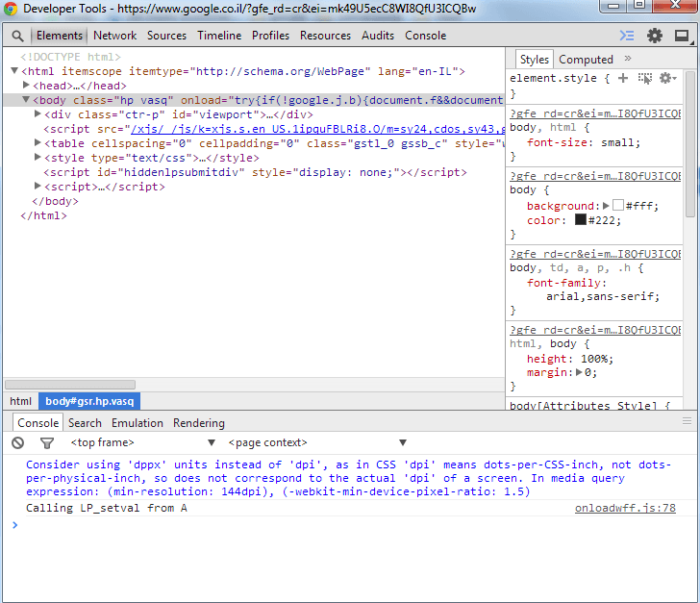The image size is (700, 603).
Task: Click the console prompt input line
Action: pyautogui.click(x=350, y=525)
